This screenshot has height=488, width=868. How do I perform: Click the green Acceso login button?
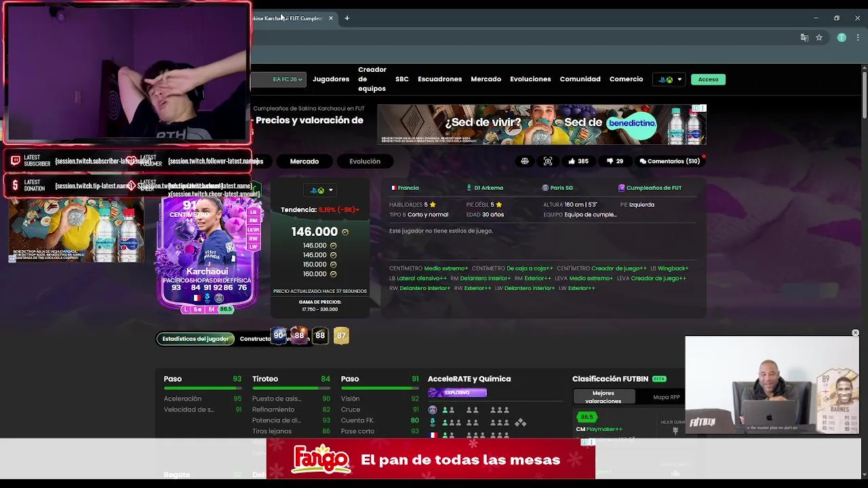pos(708,79)
